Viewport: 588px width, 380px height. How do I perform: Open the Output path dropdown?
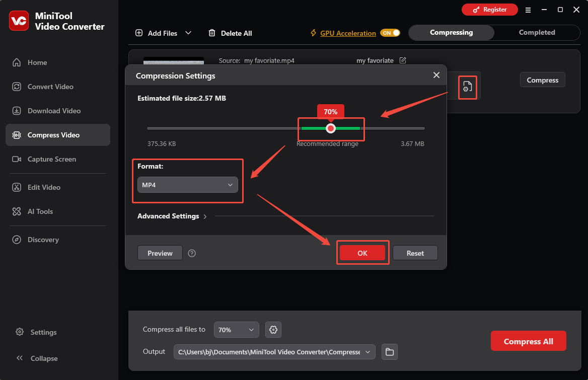tap(274, 352)
